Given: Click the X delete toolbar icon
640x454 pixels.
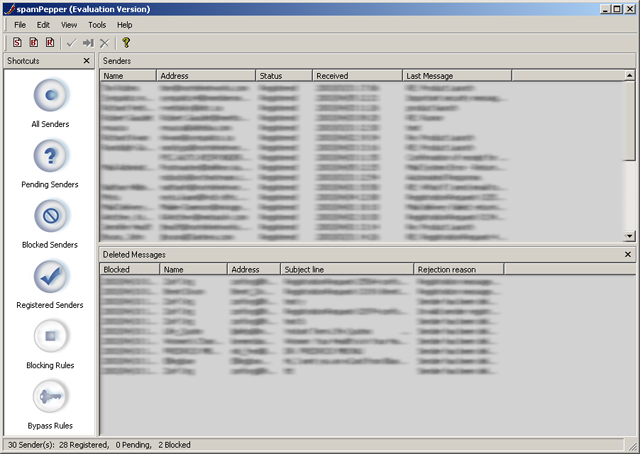Looking at the screenshot, I should 104,43.
